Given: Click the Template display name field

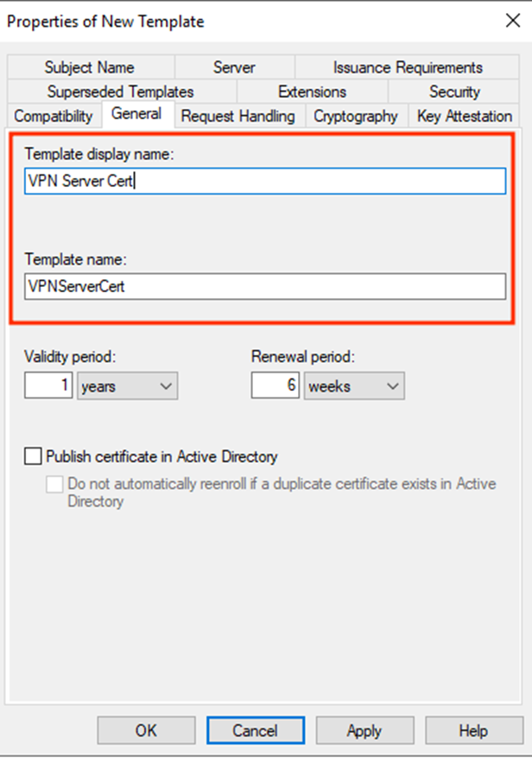Looking at the screenshot, I should (x=265, y=181).
